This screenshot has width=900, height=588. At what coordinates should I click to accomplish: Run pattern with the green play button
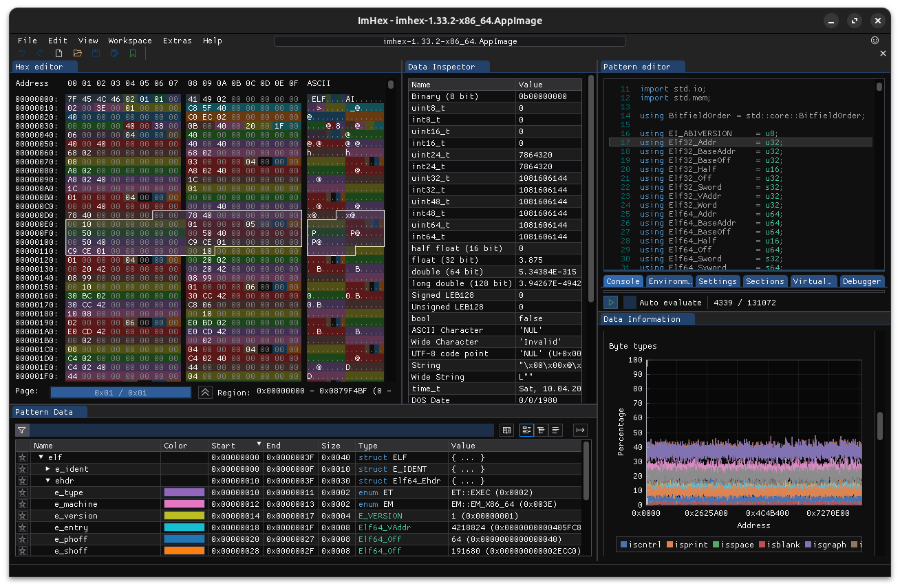(x=610, y=303)
